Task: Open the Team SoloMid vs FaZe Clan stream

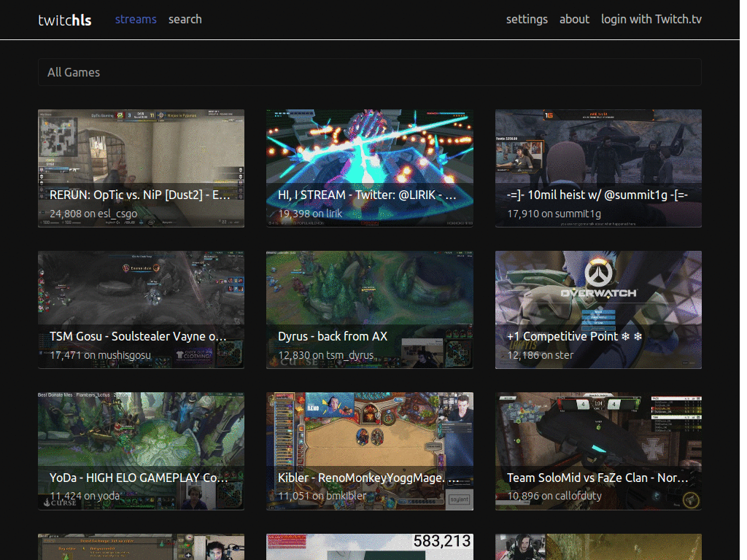Action: (x=598, y=451)
